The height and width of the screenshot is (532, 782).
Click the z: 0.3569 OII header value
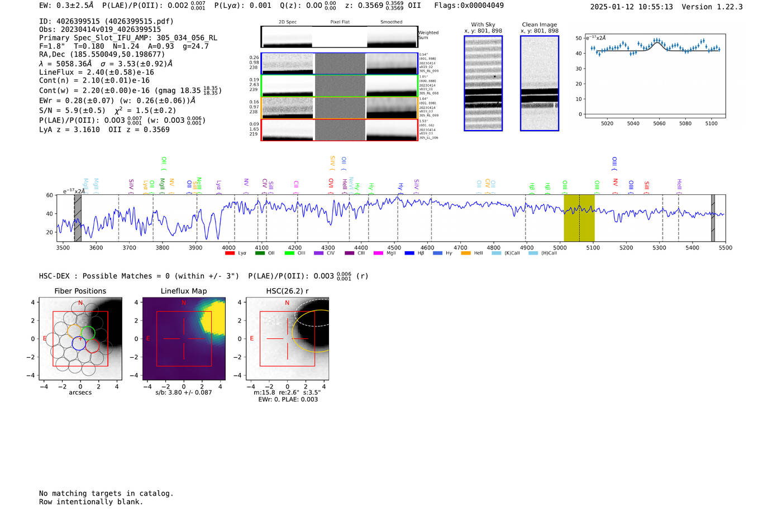click(x=383, y=6)
